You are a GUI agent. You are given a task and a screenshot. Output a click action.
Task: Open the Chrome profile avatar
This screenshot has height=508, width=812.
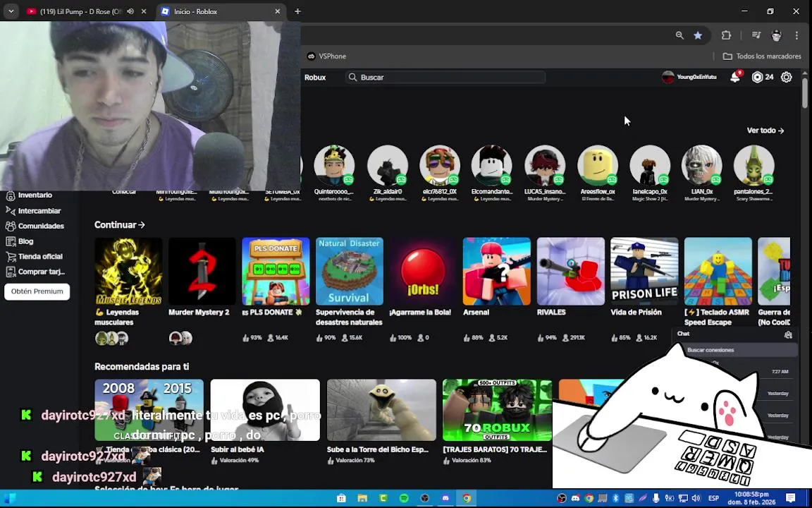coord(776,35)
